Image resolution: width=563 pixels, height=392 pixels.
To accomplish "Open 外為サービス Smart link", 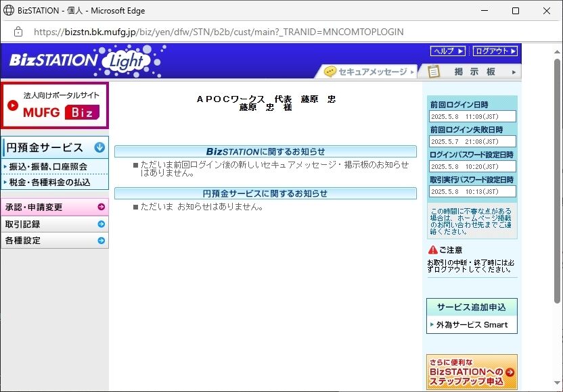I will pos(472,324).
